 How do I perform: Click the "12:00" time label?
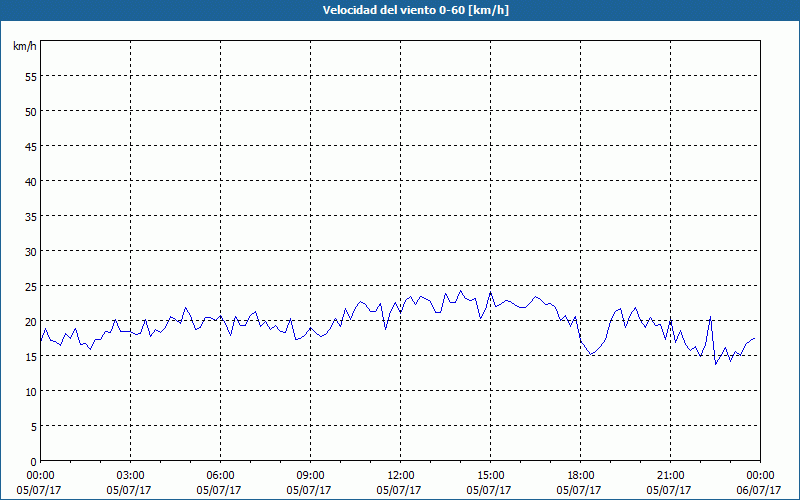click(401, 476)
